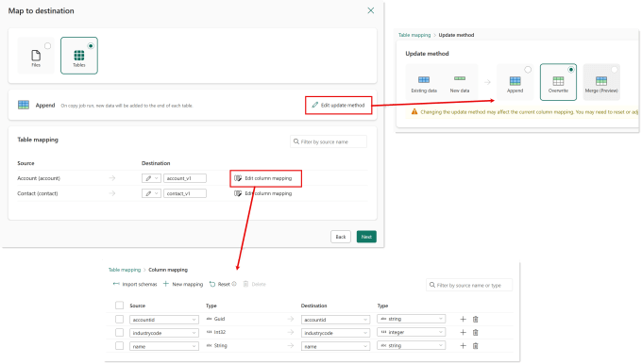642x364 pixels.
Task: Select the Files destination option
Action: [x=36, y=56]
